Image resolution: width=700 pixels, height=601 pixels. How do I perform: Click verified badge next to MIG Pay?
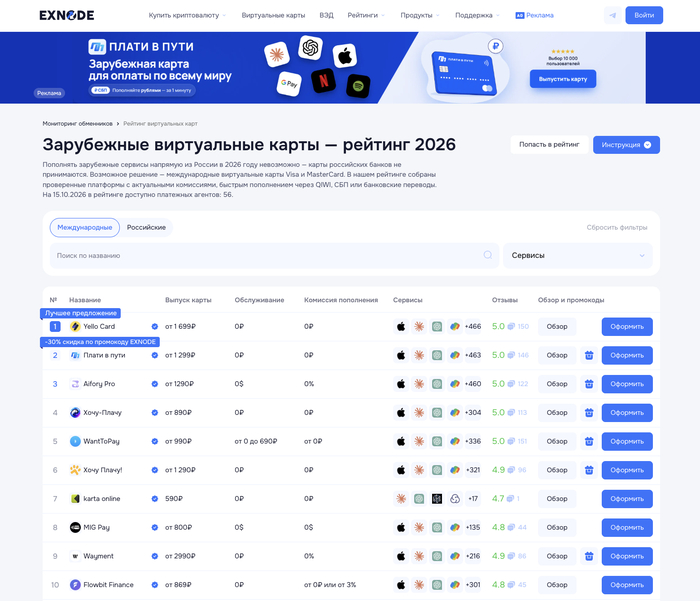154,527
